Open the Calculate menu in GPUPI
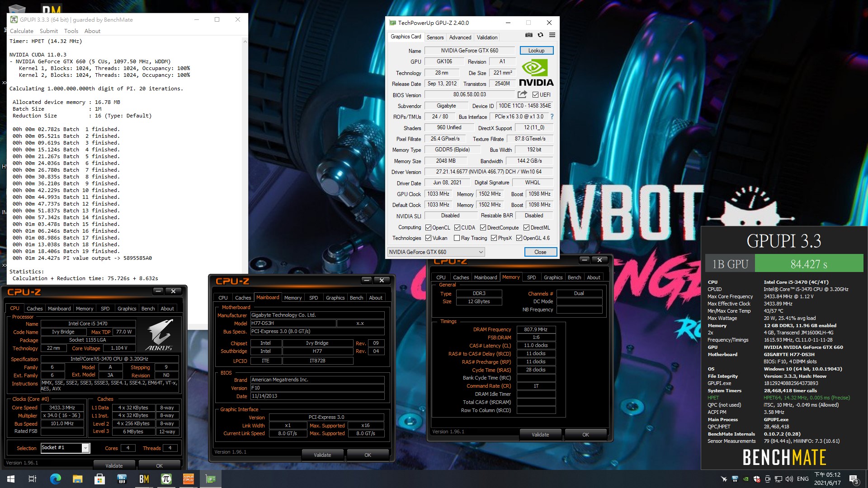 tap(21, 31)
